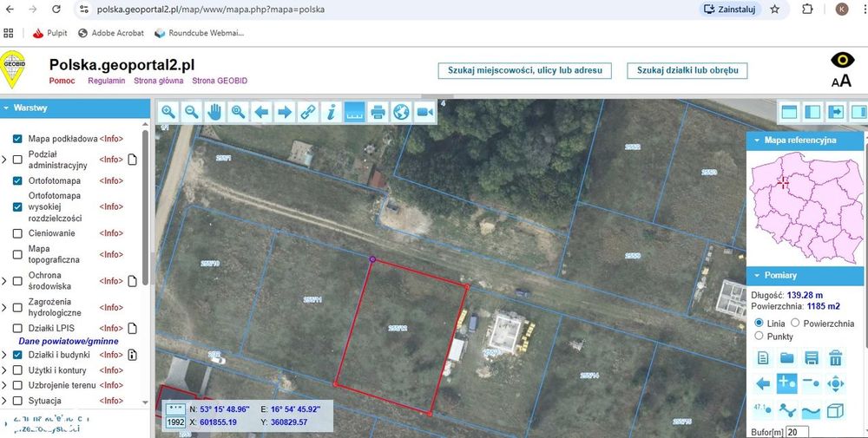Screen dimensions: 868x438
Task: Click Szukaj działki lub obrębu button
Action: tap(687, 71)
